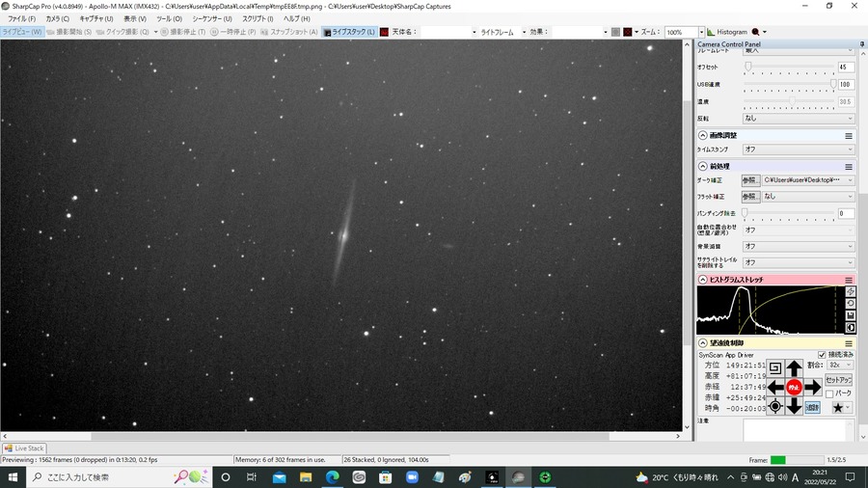Start spiral search with the spiral icon
The height and width of the screenshot is (488, 868).
click(775, 368)
